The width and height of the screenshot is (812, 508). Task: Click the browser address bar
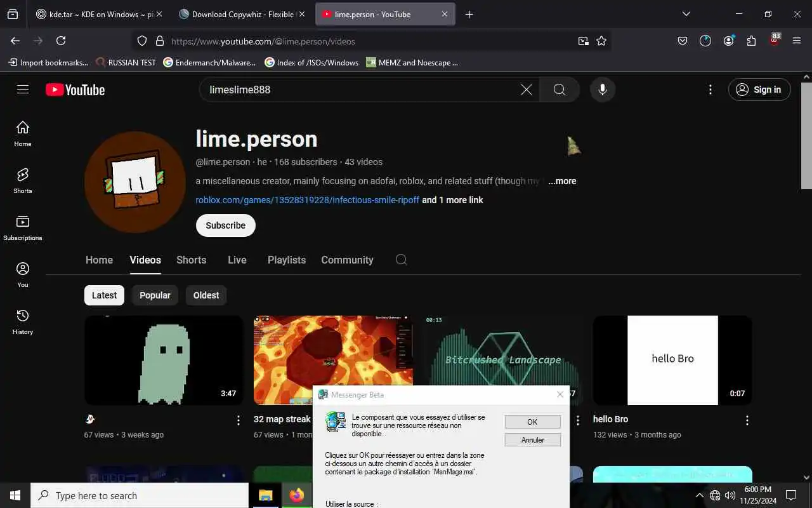[371, 41]
